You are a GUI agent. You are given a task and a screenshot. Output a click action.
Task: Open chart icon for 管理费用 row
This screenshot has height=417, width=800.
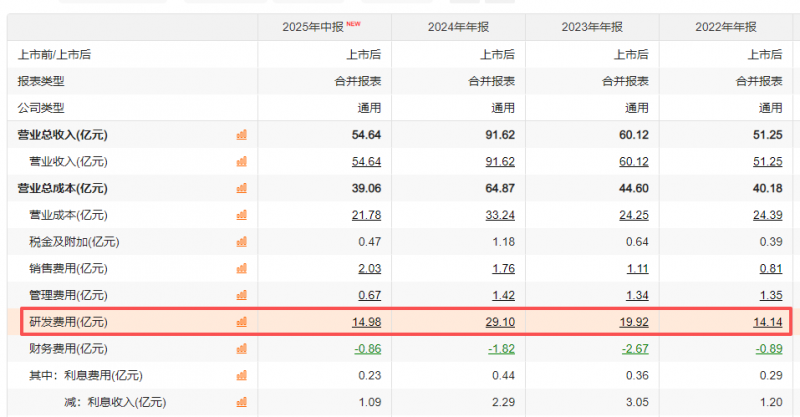[x=242, y=295]
